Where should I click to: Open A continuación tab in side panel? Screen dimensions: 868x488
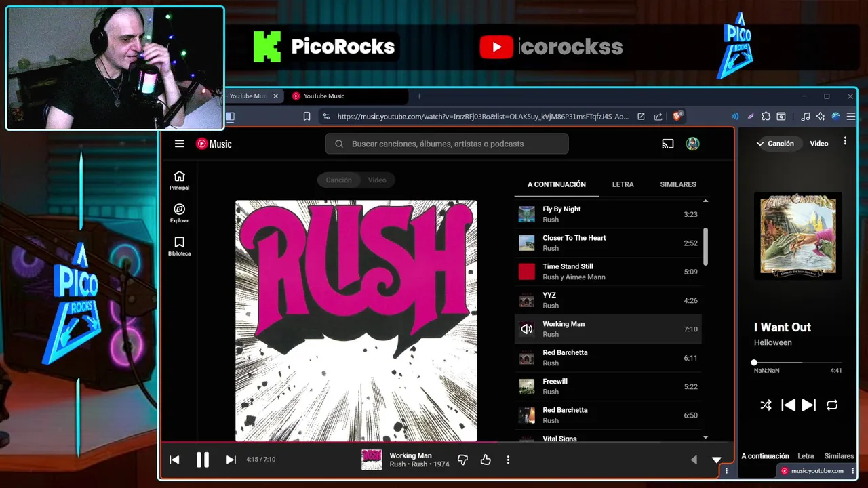(765, 456)
